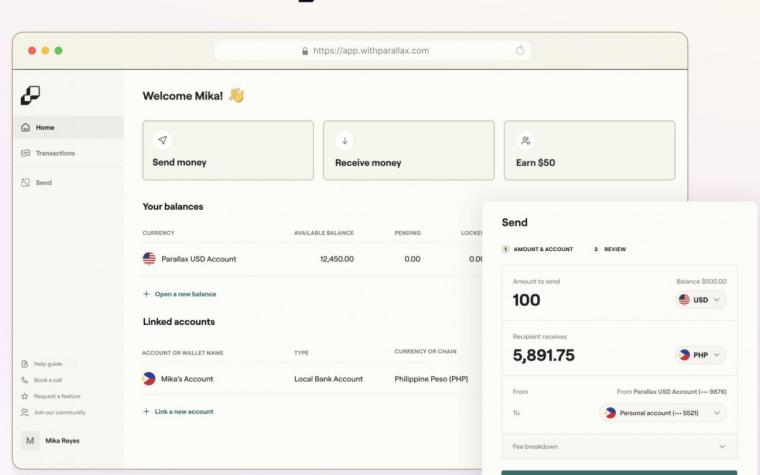Open Send in the sidebar
The height and width of the screenshot is (475, 760).
(x=68, y=183)
